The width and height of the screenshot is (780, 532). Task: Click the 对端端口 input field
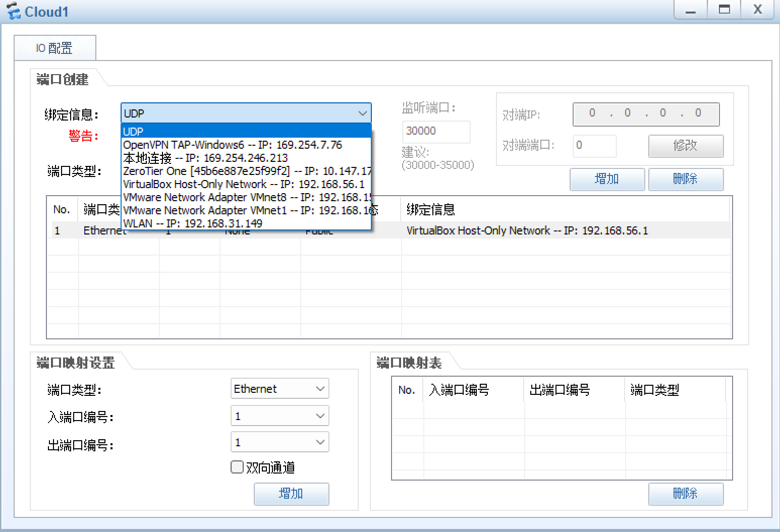click(x=594, y=146)
